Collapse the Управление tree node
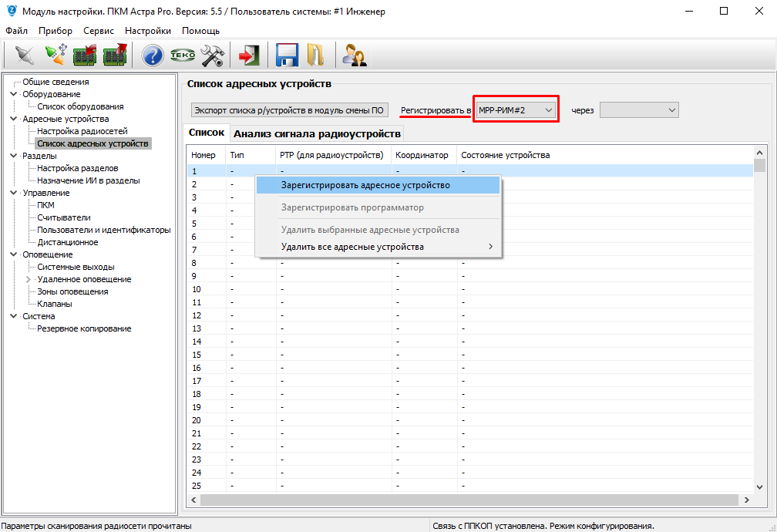Viewport: 777px width, 532px height. pos(13,193)
